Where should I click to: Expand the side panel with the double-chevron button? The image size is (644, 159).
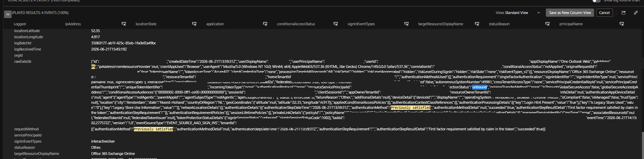click(x=8, y=14)
